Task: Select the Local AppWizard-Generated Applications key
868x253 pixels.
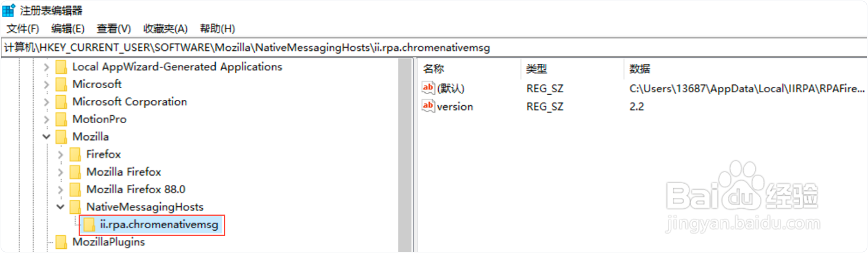Action: pyautogui.click(x=177, y=67)
